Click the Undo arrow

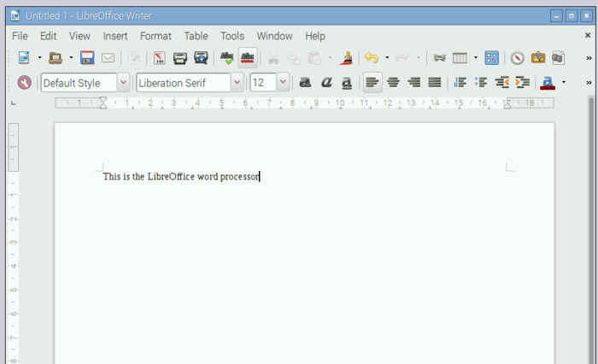click(x=371, y=58)
